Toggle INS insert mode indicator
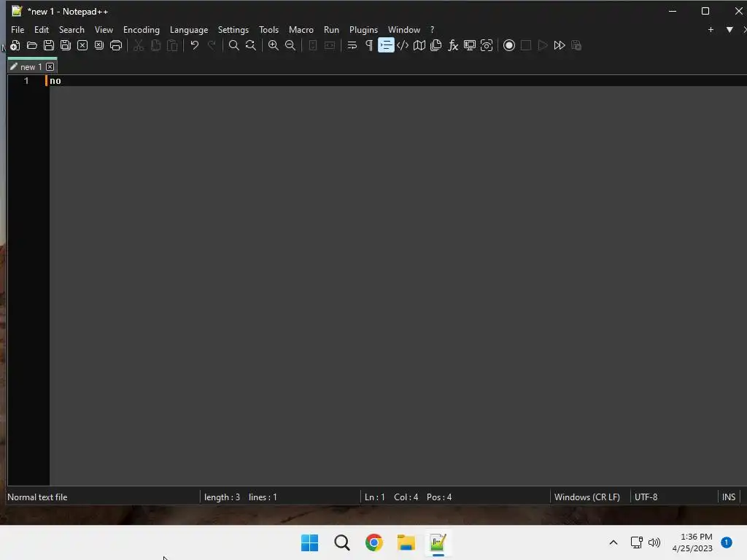 [729, 497]
